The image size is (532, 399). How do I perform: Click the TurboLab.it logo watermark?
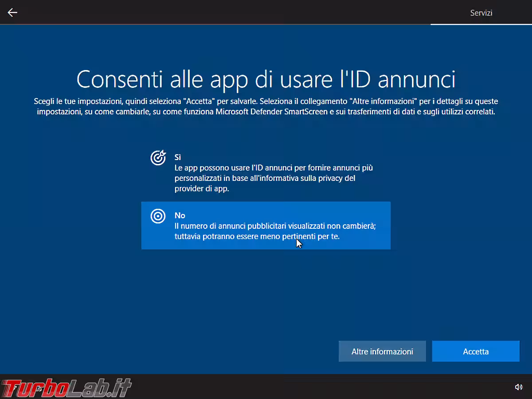coord(66,388)
